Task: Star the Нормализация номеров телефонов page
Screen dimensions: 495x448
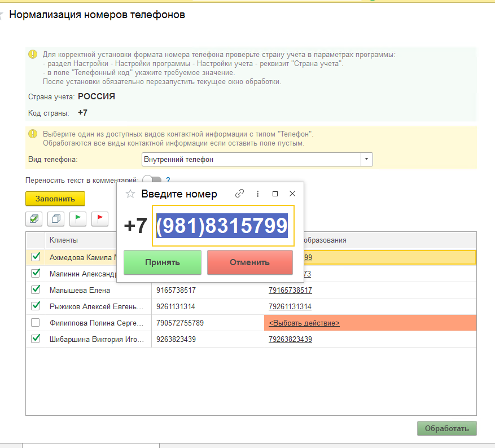Action: (2, 15)
